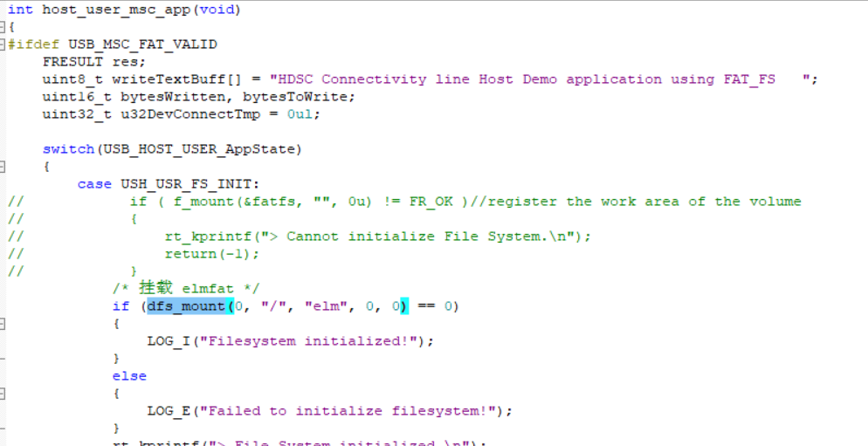The height and width of the screenshot is (446, 868).
Task: Click the LOG_E macro call
Action: click(169, 410)
